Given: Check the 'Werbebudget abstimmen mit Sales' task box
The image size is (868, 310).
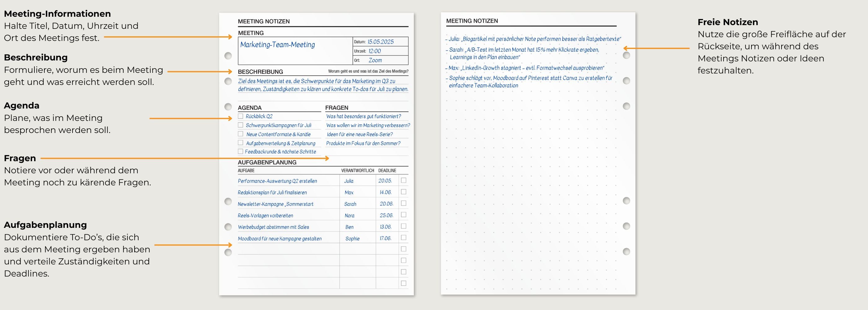Looking at the screenshot, I should (403, 226).
